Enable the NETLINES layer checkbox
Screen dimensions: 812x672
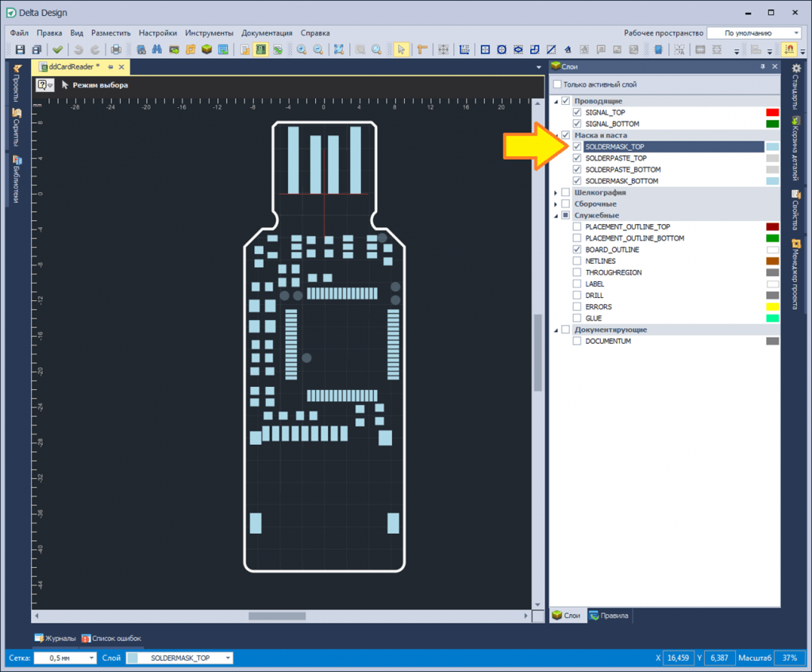[577, 261]
